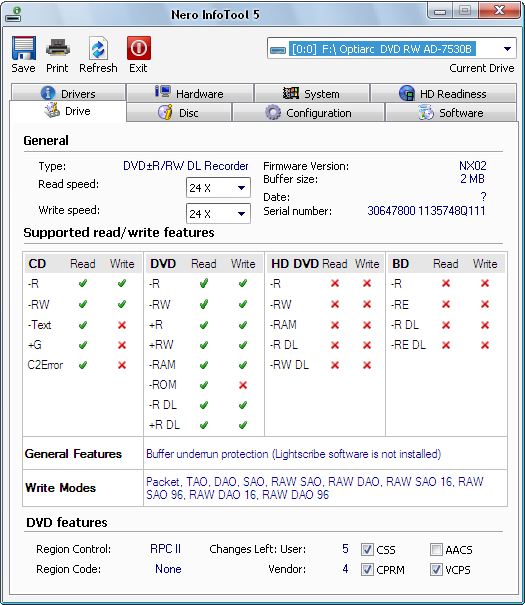Click the drive icon in Current Drive selector

278,50
